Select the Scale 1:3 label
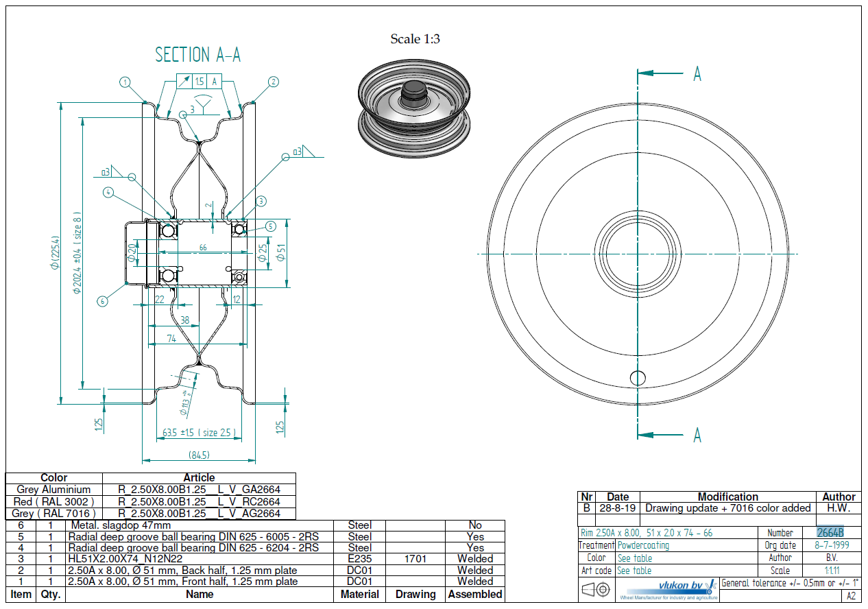This screenshot has width=868, height=609. point(415,39)
